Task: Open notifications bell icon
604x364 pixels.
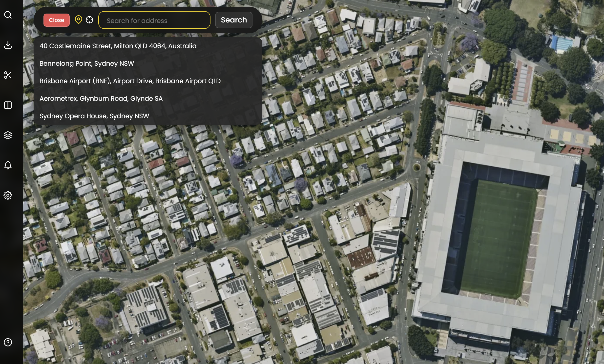Action: (8, 165)
